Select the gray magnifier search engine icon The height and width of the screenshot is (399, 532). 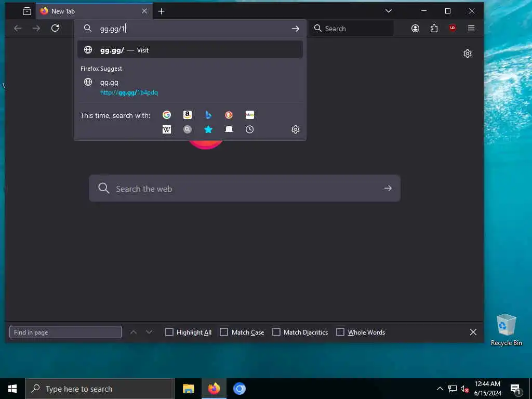[x=187, y=129]
